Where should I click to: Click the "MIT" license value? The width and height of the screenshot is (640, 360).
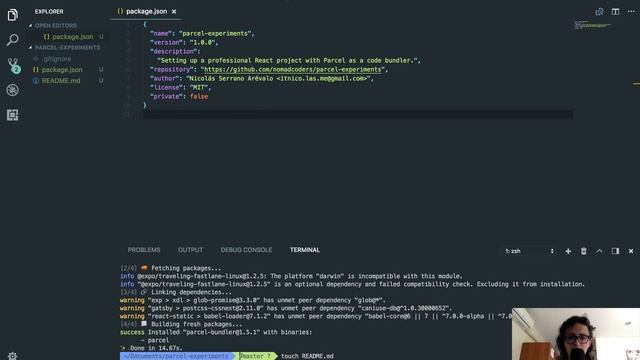(x=199, y=87)
